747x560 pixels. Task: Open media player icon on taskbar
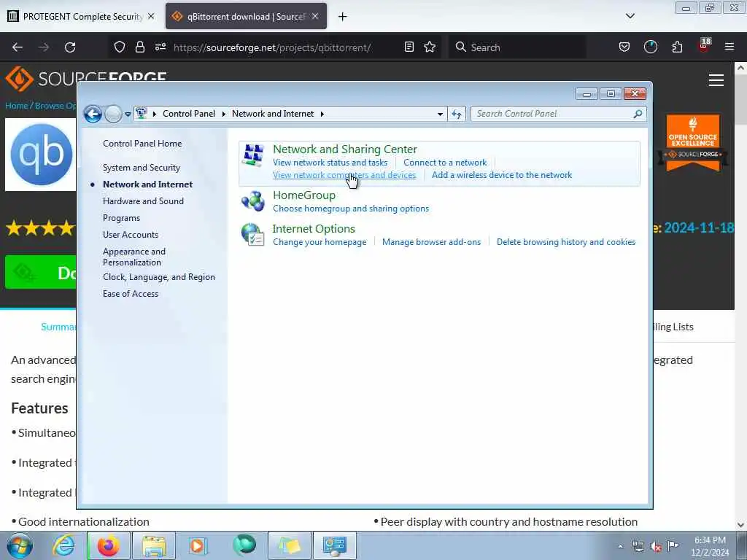tap(197, 545)
